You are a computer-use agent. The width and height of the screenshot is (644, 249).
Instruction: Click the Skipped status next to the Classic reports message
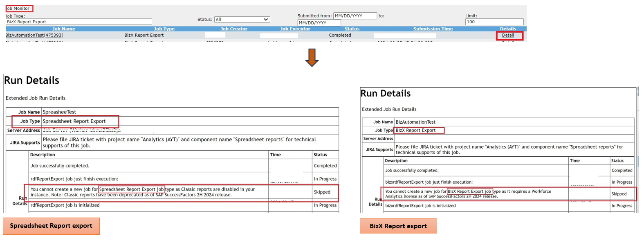(322, 192)
